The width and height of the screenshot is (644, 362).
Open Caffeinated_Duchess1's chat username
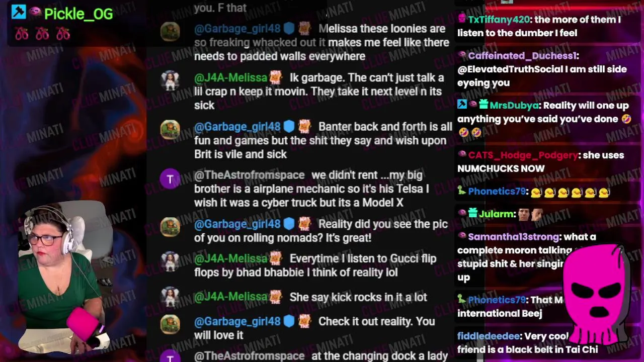[x=522, y=56]
